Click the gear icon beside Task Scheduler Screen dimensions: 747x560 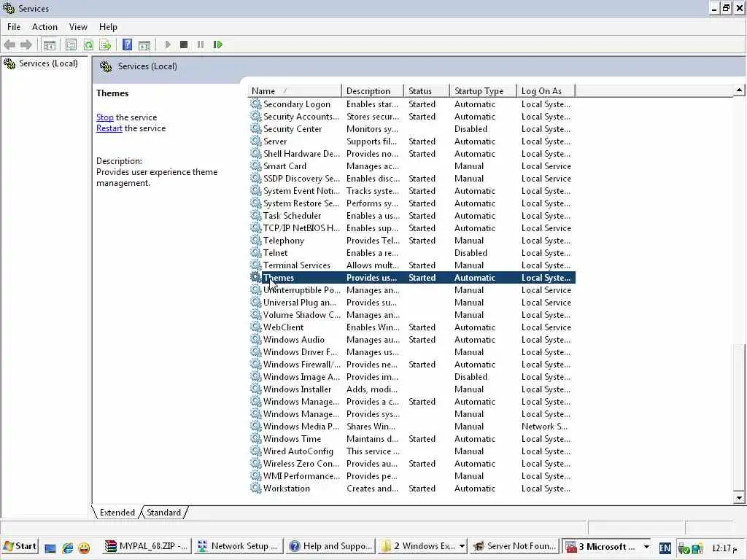[x=256, y=216]
